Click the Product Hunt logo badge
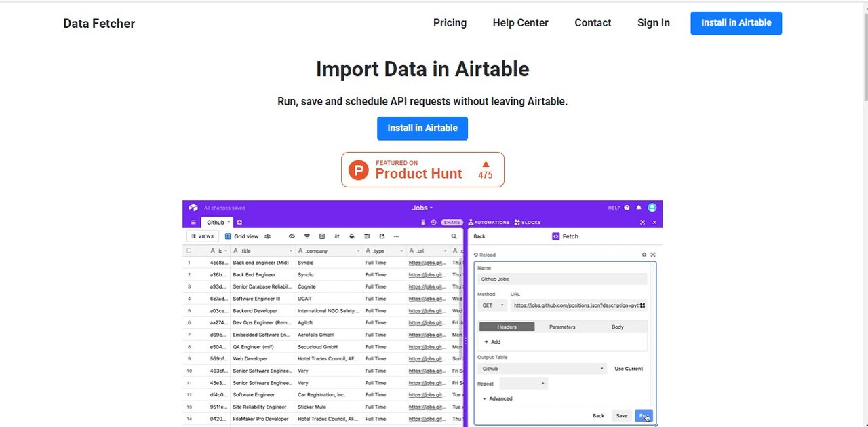The image size is (868, 427). 422,170
